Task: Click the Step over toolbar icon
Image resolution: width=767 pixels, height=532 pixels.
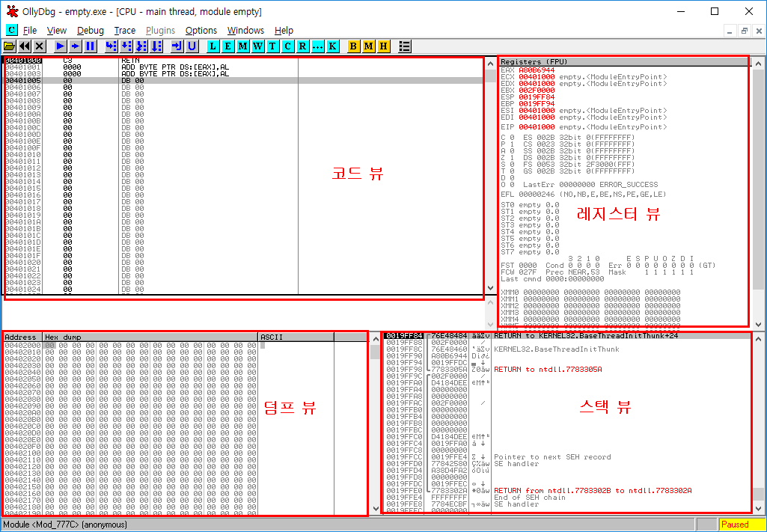Action: (x=126, y=46)
